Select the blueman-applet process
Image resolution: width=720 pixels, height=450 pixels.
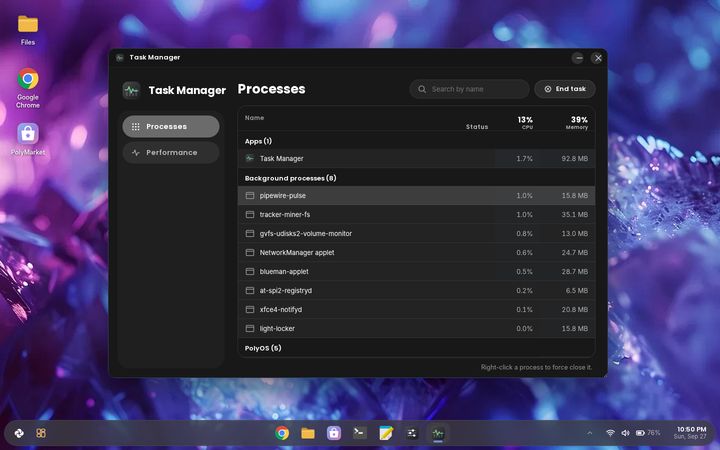[416, 271]
